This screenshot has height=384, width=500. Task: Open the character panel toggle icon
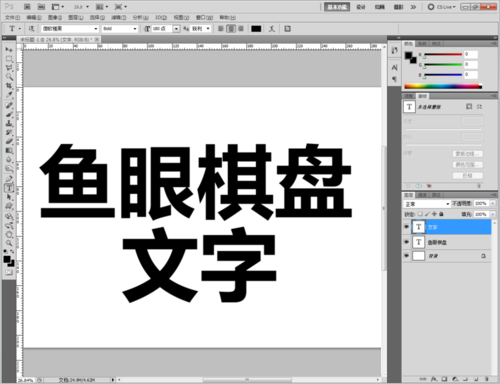[x=288, y=29]
